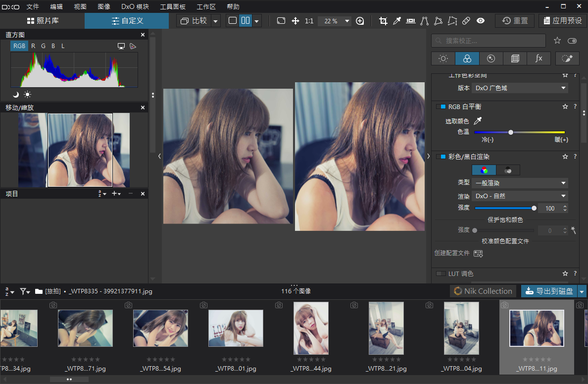588x384 pixels.
Task: Toggle the RGB 白平衡 correction switch
Action: pos(441,107)
